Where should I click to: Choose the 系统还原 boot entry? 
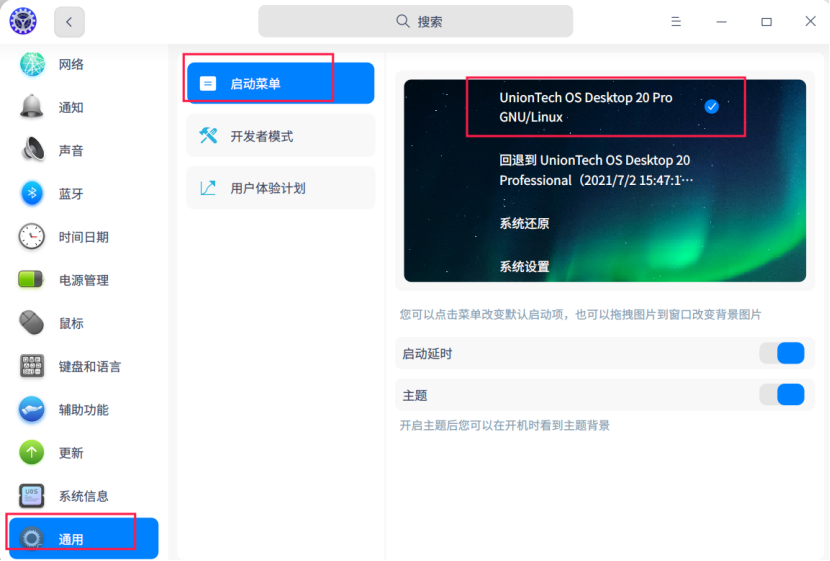[x=524, y=223]
